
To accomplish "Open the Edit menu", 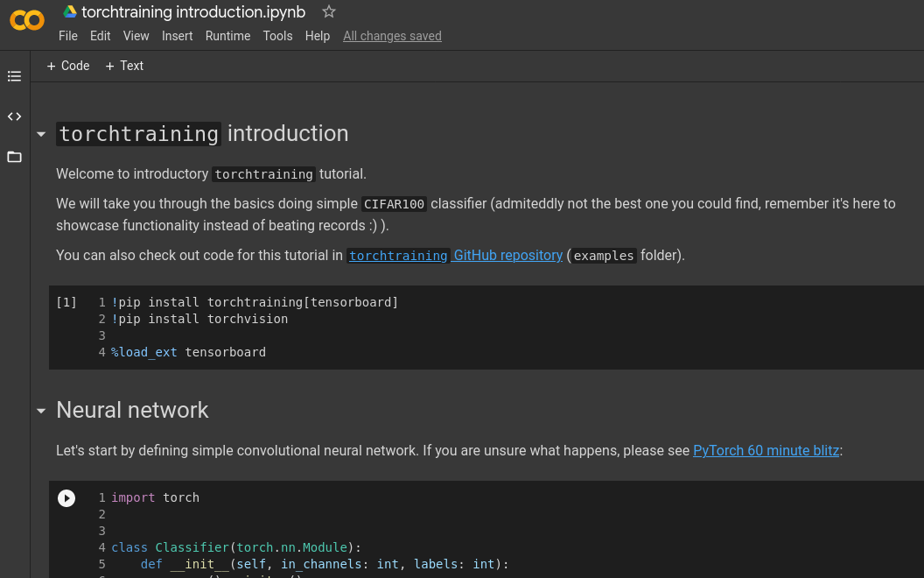I will (101, 36).
